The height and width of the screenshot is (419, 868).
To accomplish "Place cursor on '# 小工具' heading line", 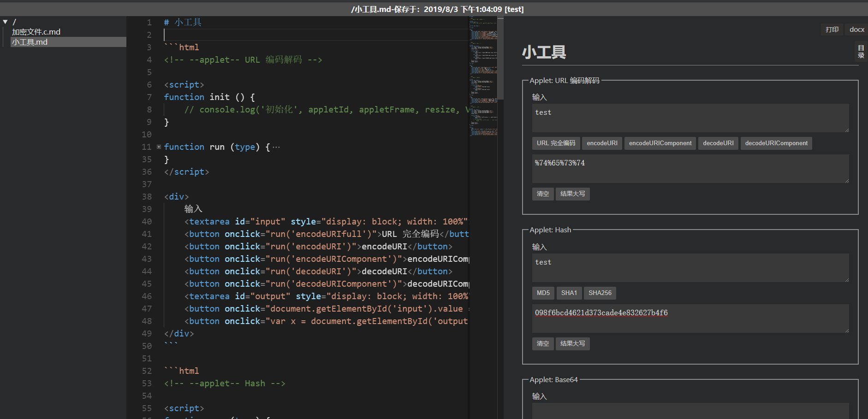I will pyautogui.click(x=183, y=22).
